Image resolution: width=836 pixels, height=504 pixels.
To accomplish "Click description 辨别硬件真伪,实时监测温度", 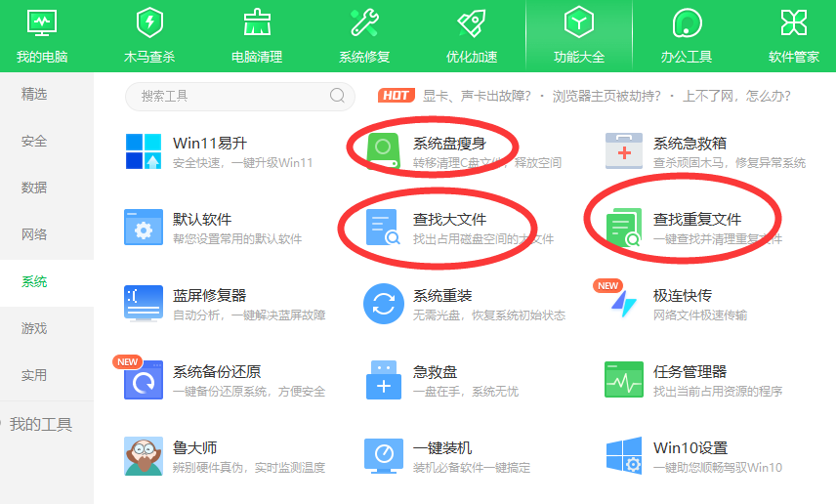I will [249, 468].
